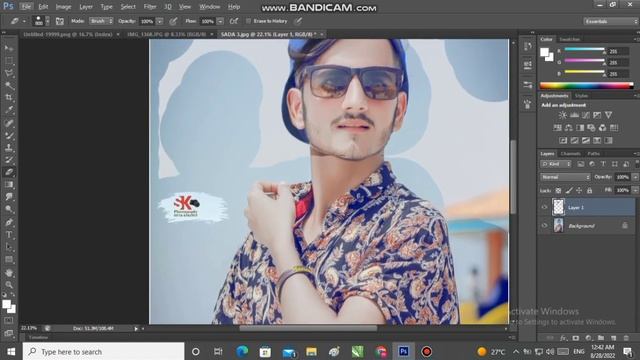
Task: Open tool preset picker arrow
Action: coord(24,21)
